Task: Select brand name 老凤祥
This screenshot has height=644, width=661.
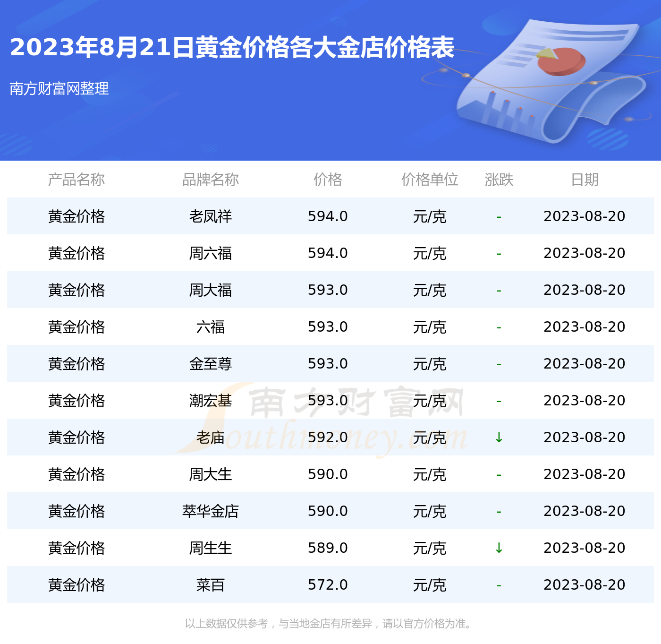Action: (211, 216)
